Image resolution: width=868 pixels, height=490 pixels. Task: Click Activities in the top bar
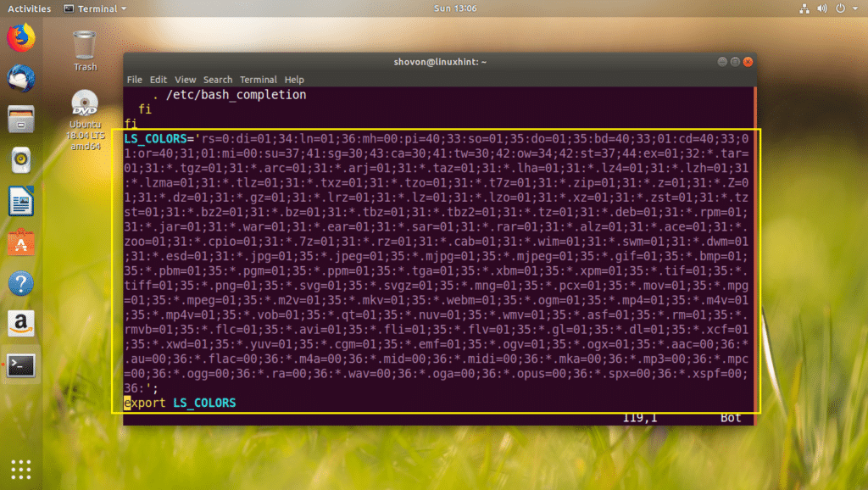pyautogui.click(x=28, y=8)
